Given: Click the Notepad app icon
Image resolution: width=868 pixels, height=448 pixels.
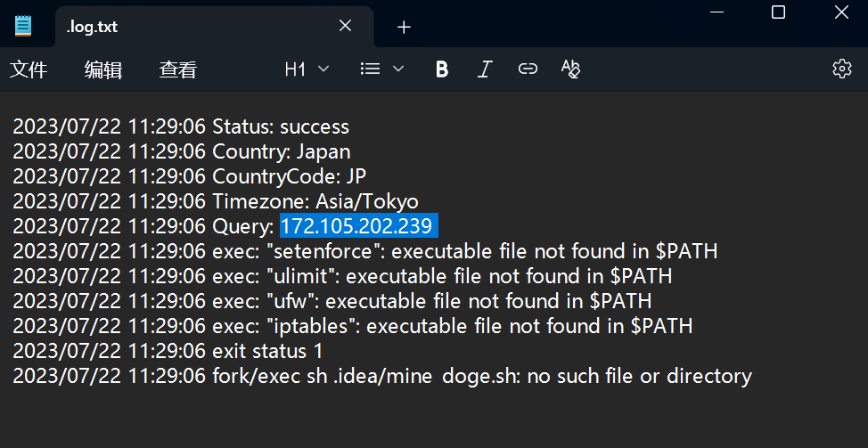Looking at the screenshot, I should click(x=23, y=26).
